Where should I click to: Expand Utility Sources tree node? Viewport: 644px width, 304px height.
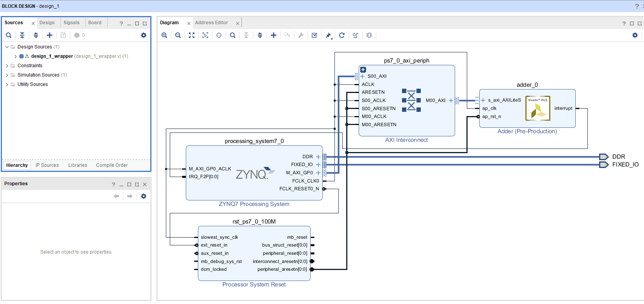[x=7, y=84]
